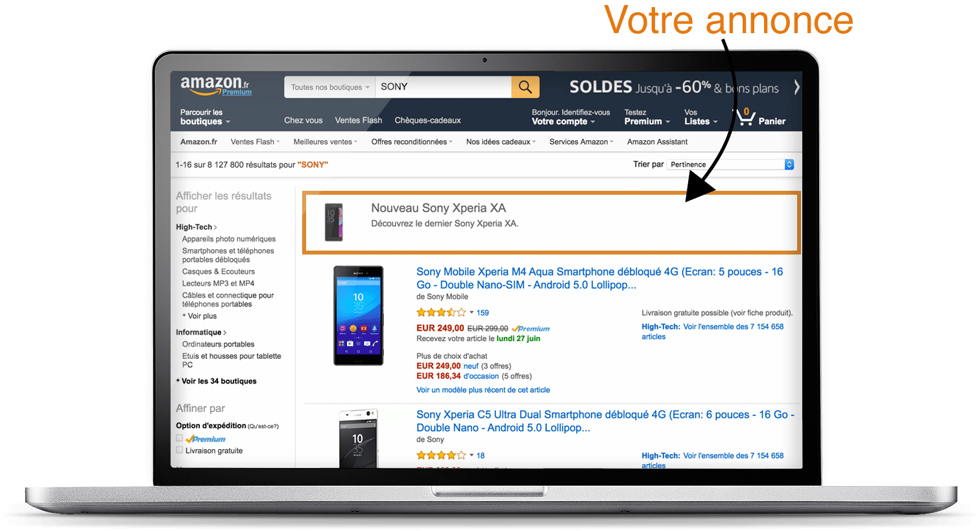Click the SOLDES banner right chevron

(796, 87)
